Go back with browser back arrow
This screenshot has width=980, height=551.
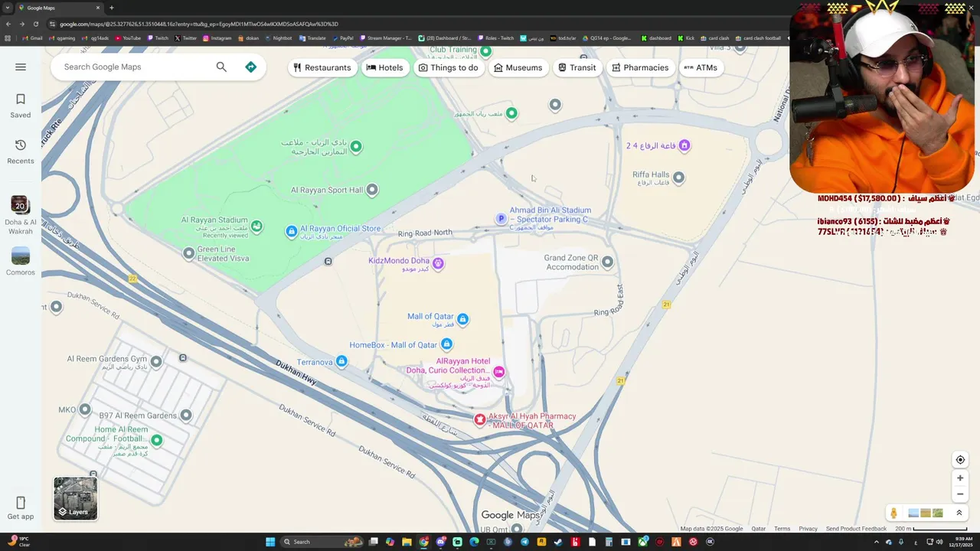pos(8,24)
